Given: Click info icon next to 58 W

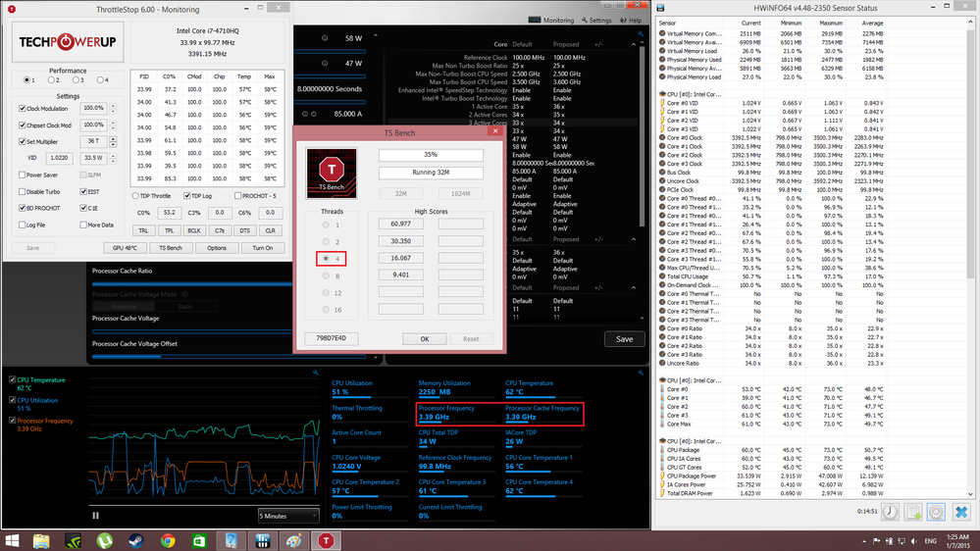Looking at the screenshot, I should tap(325, 38).
